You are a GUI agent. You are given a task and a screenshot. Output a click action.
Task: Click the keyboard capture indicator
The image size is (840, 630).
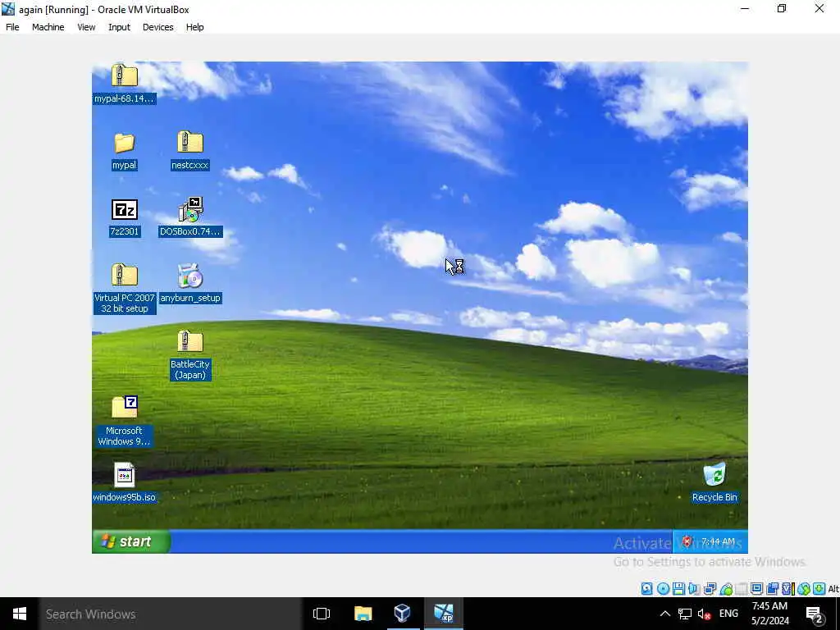819,589
